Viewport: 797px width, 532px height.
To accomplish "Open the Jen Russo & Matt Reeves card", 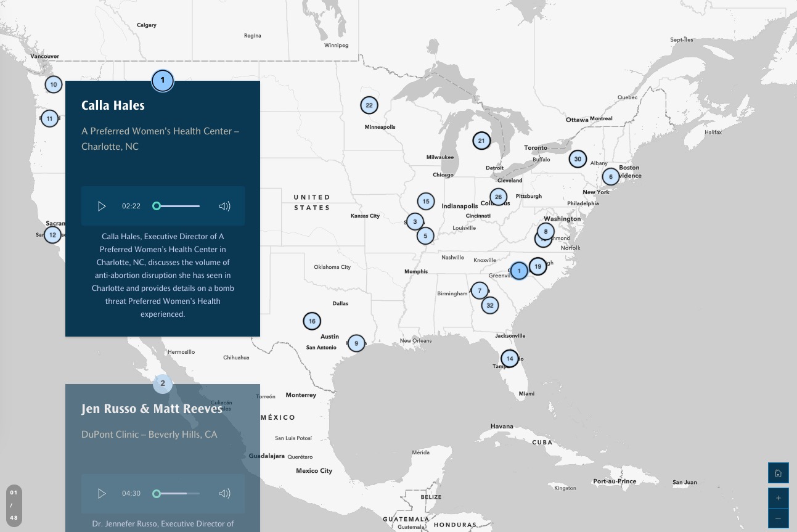I will point(152,409).
